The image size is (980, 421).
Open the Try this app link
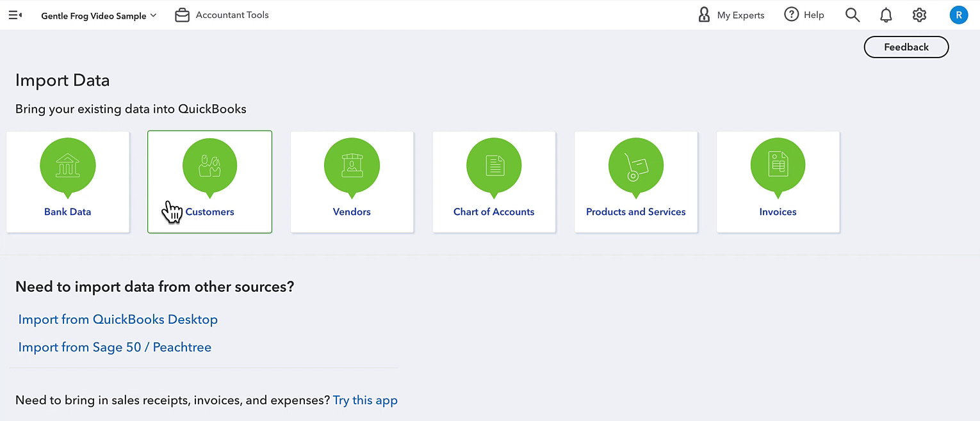coord(365,401)
